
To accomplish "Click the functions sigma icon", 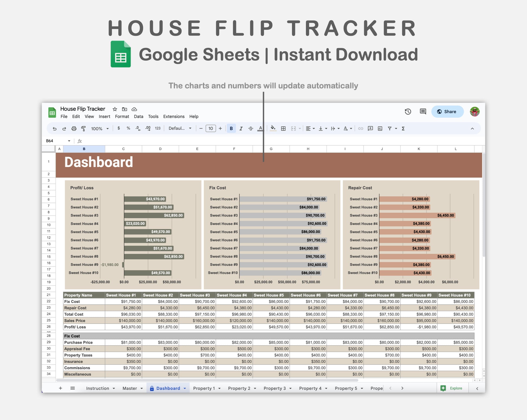I will click(x=403, y=129).
